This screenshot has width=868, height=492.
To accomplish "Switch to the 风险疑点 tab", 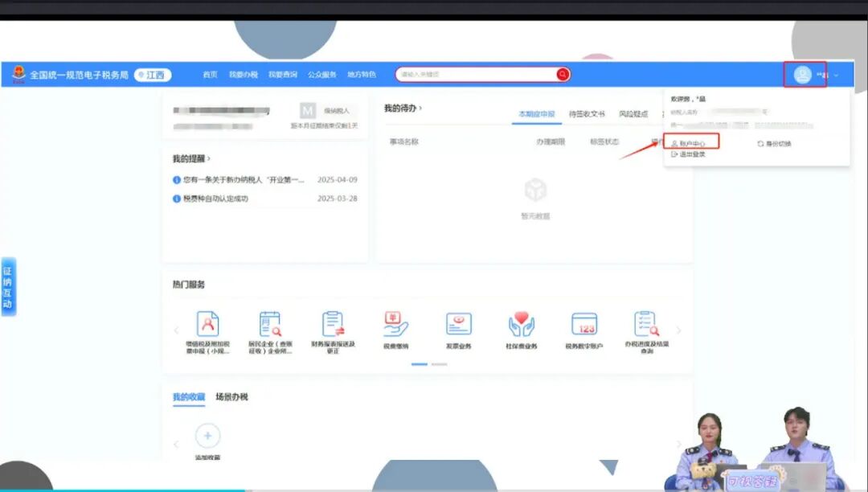I will click(x=633, y=114).
